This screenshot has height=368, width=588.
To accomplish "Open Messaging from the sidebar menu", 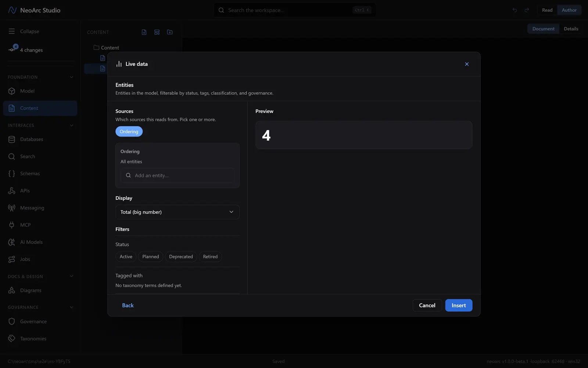I will tap(40, 208).
